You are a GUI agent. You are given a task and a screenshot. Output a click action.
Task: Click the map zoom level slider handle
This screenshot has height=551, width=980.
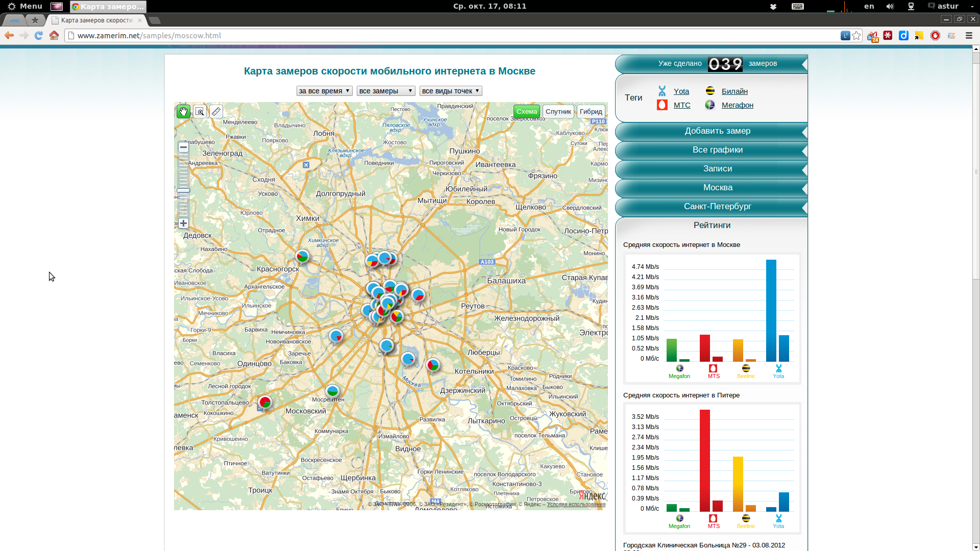pyautogui.click(x=183, y=191)
